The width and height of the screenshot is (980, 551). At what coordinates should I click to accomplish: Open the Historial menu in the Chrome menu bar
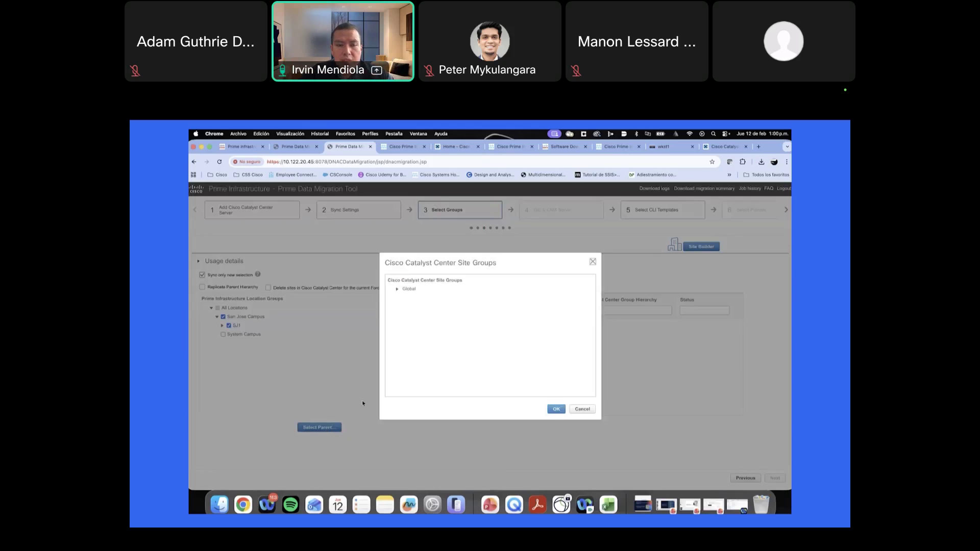click(320, 134)
